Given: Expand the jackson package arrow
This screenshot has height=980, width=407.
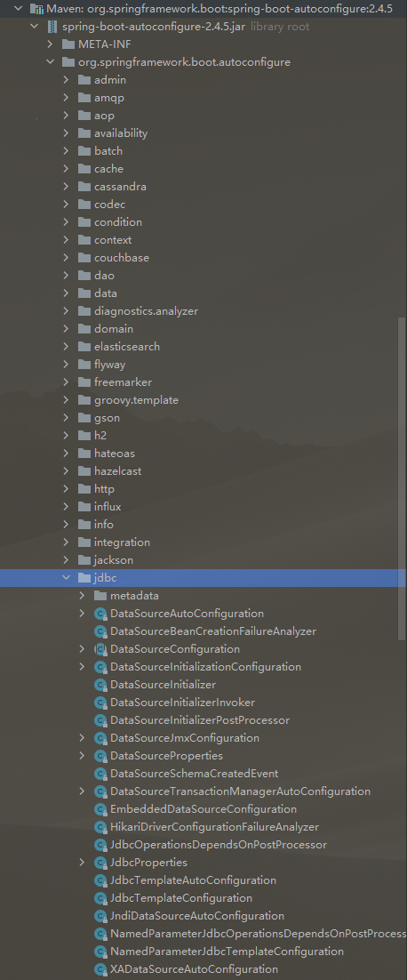Looking at the screenshot, I should (x=66, y=560).
